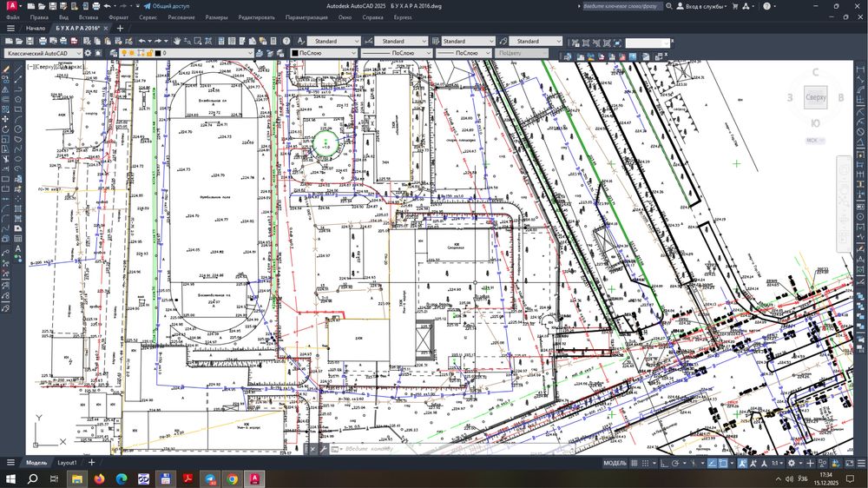
Task: Open the Файл menu
Action: click(x=13, y=17)
